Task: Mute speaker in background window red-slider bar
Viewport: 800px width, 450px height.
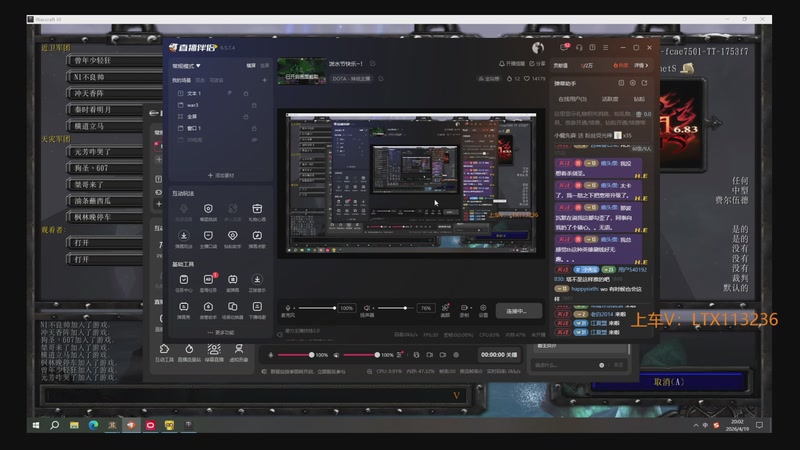Action: [336, 355]
